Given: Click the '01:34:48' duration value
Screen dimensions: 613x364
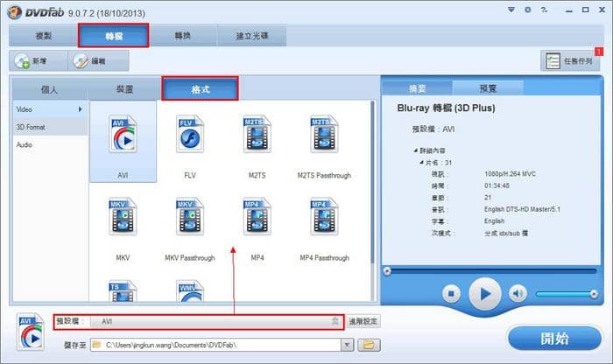Looking at the screenshot, I should click(x=497, y=185).
